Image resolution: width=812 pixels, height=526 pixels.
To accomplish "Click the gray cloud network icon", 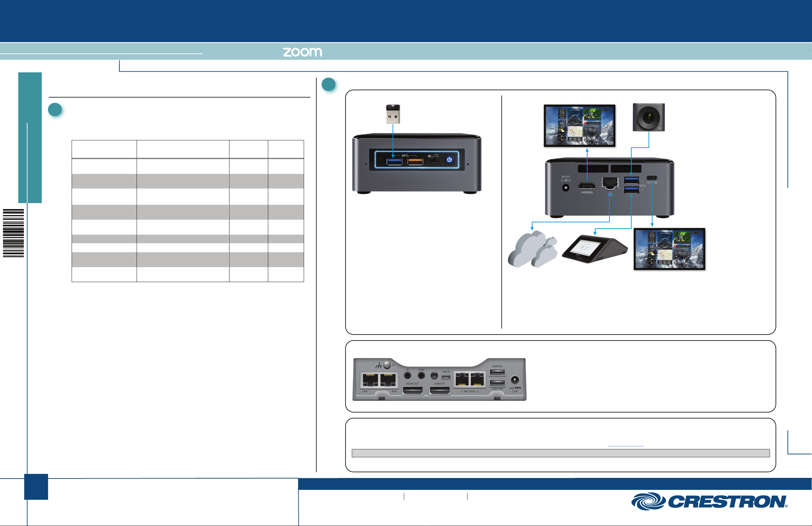I will point(532,249).
